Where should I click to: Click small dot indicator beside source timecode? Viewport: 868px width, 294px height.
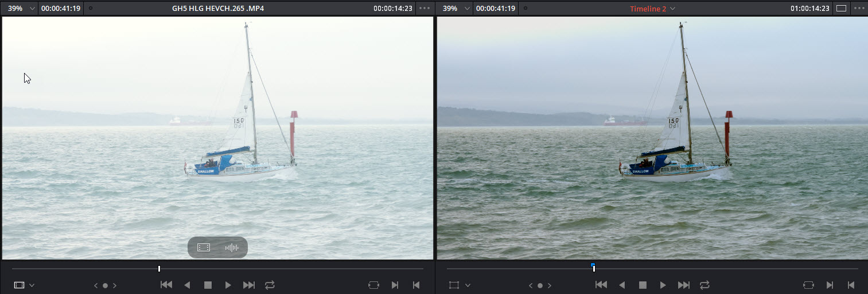pyautogui.click(x=91, y=9)
